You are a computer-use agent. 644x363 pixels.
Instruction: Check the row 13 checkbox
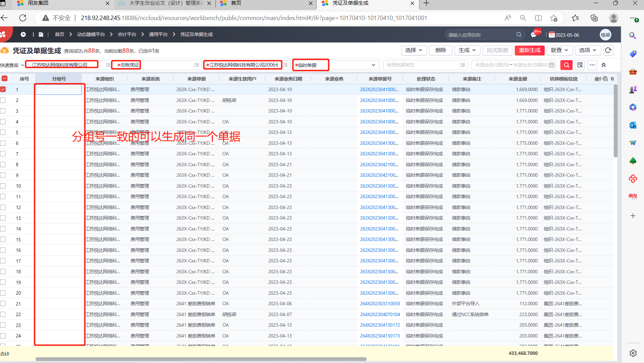pos(3,218)
